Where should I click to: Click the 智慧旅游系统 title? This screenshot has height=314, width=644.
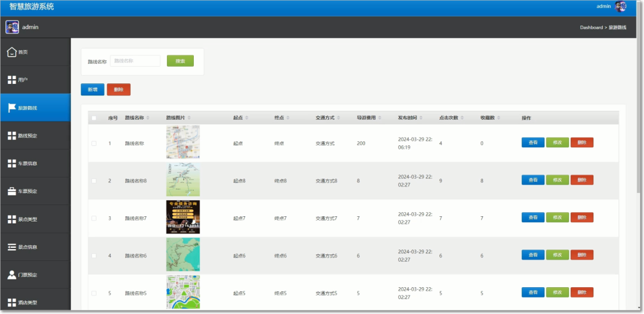tap(32, 7)
